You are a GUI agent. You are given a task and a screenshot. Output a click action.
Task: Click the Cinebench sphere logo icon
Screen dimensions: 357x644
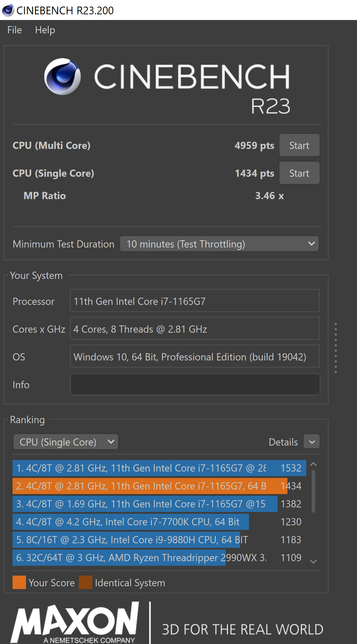pyautogui.click(x=62, y=76)
